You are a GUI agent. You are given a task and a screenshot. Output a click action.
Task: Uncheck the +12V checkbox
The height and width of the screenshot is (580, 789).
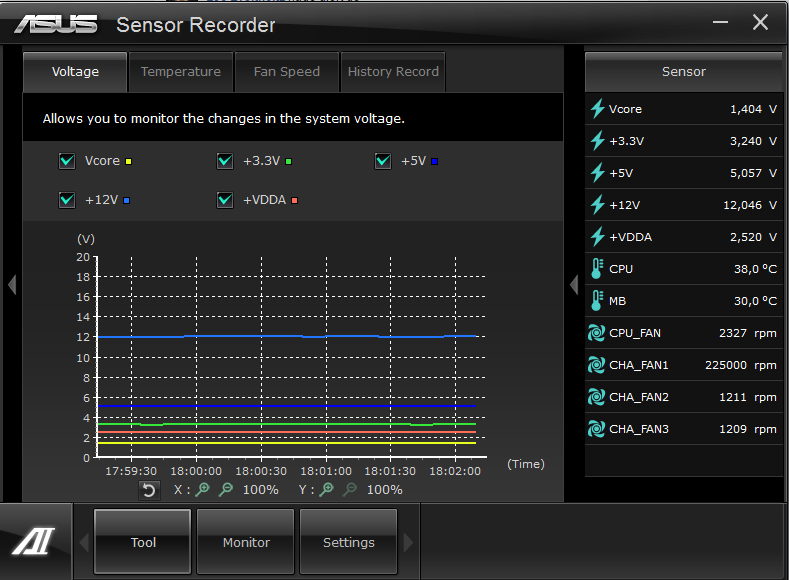(x=67, y=200)
